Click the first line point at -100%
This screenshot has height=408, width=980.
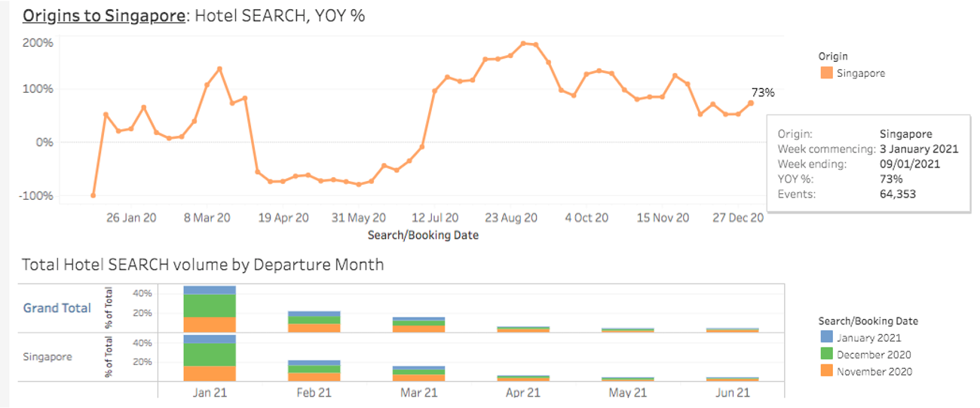[93, 195]
